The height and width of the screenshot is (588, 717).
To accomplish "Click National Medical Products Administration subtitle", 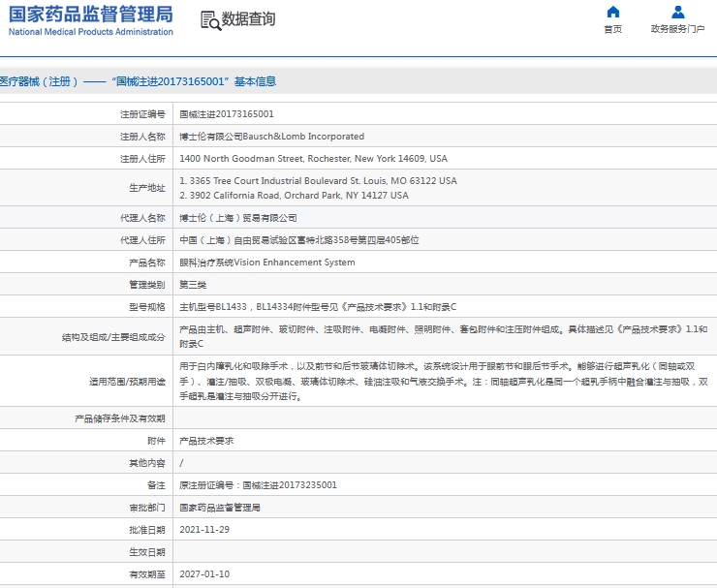I will point(90,32).
